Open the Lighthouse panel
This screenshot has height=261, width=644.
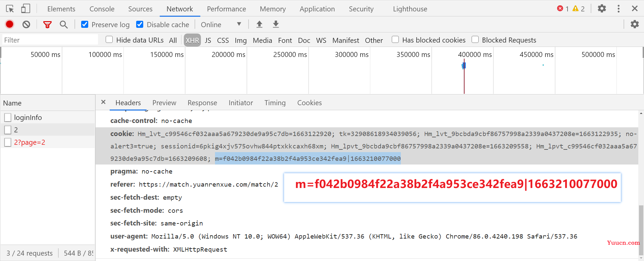click(410, 9)
